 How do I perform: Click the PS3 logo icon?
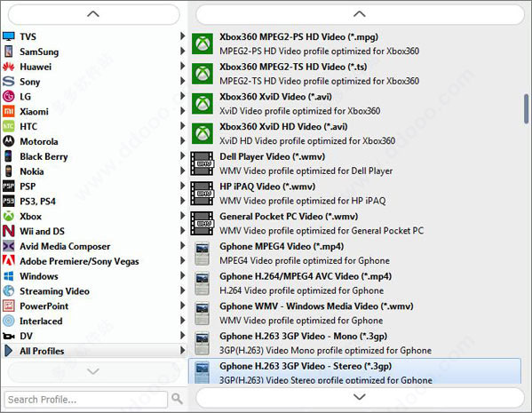pyautogui.click(x=9, y=201)
